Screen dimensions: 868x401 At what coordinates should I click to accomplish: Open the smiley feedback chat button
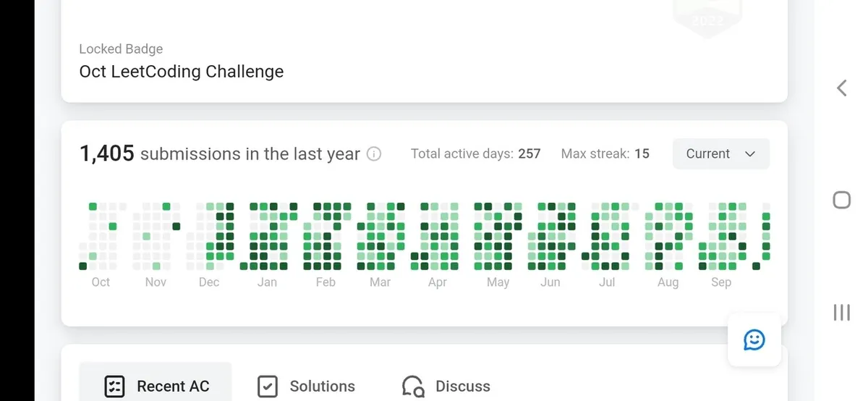point(754,339)
